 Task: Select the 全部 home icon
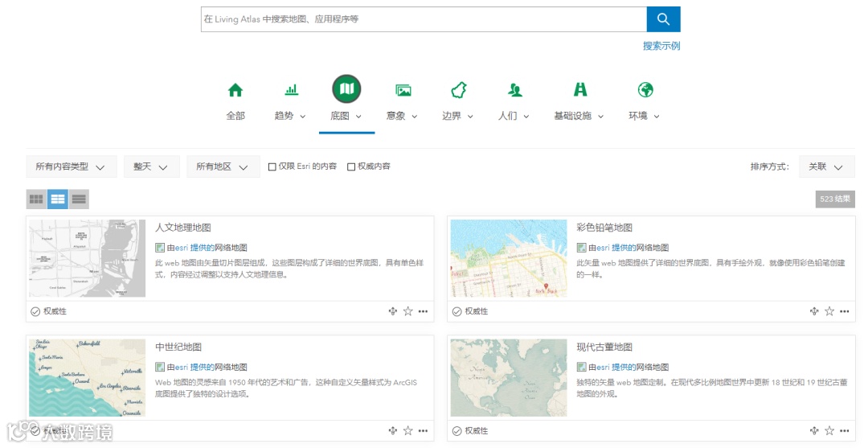tap(235, 90)
